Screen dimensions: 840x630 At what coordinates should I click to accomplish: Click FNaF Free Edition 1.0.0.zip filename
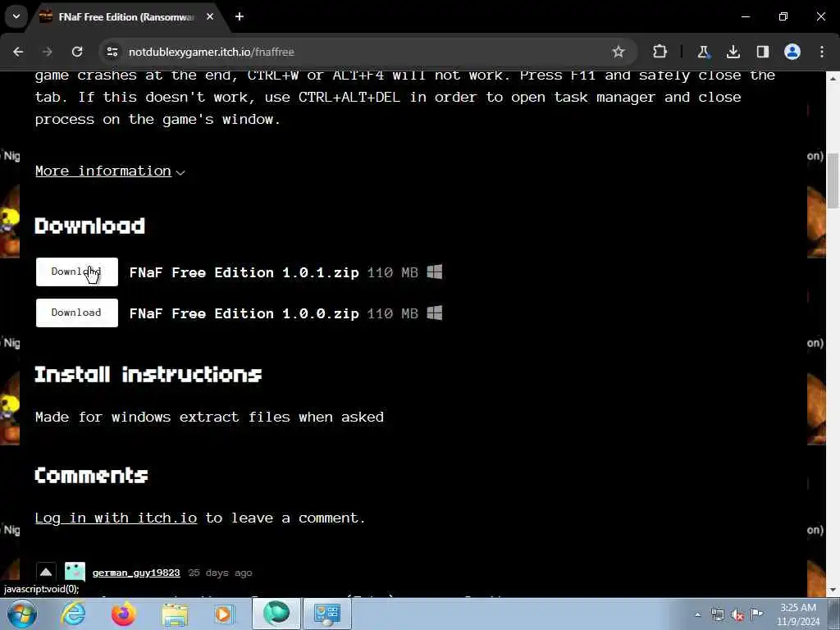[244, 313]
